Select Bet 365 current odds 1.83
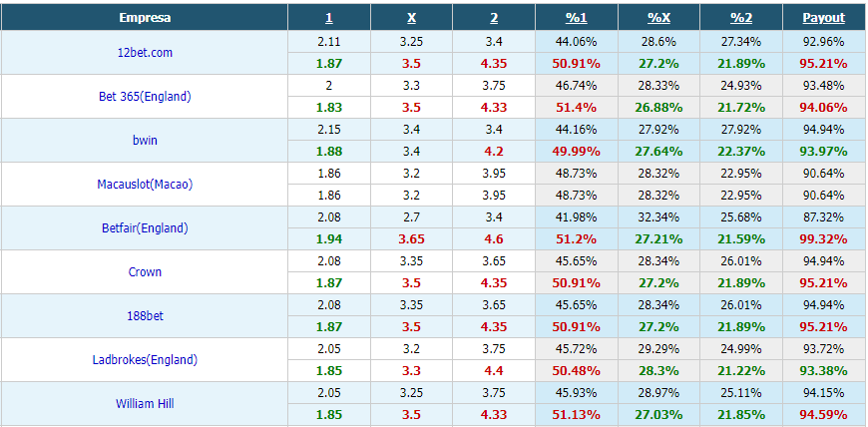868x427 pixels. click(x=329, y=108)
